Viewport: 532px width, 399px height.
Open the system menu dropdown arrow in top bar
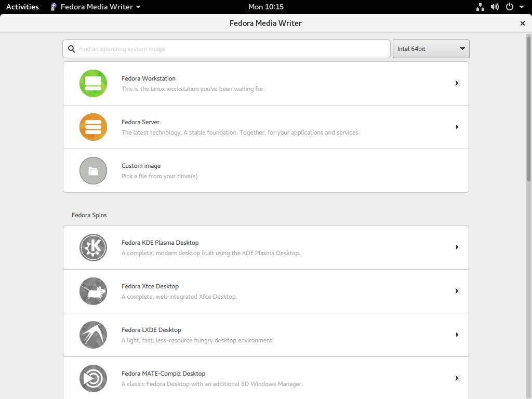click(x=522, y=7)
